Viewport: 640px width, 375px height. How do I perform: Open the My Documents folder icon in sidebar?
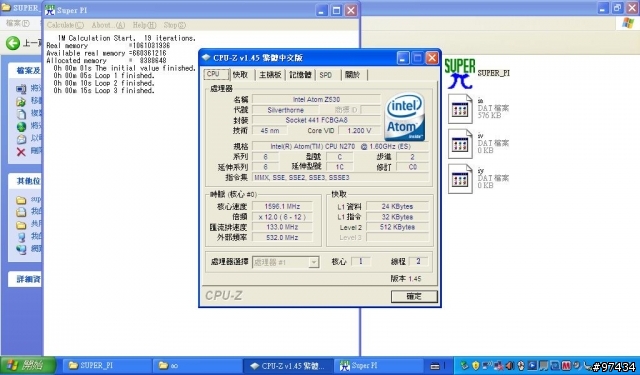tap(21, 212)
